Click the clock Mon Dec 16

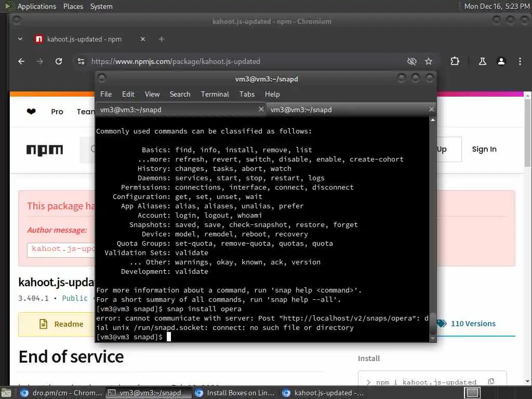496,6
